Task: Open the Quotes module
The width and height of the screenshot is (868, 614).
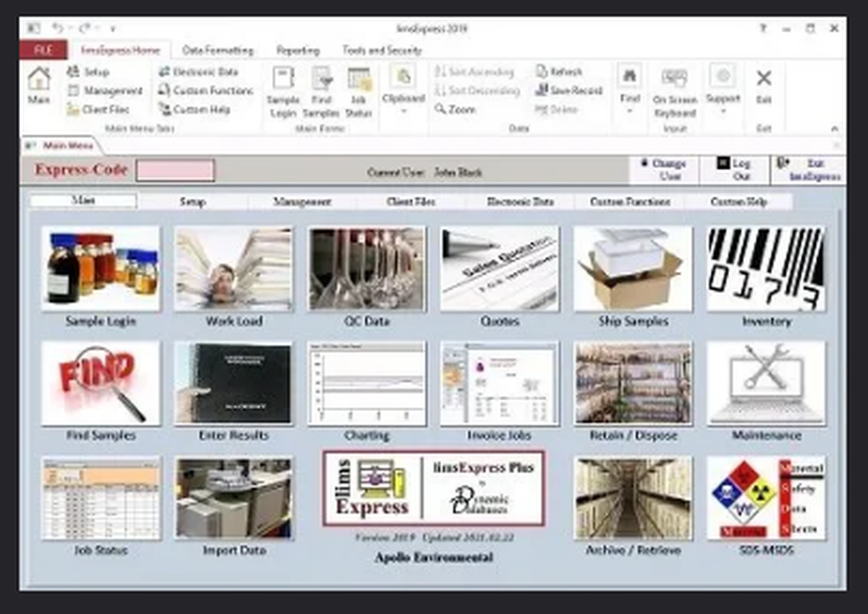Action: click(500, 268)
